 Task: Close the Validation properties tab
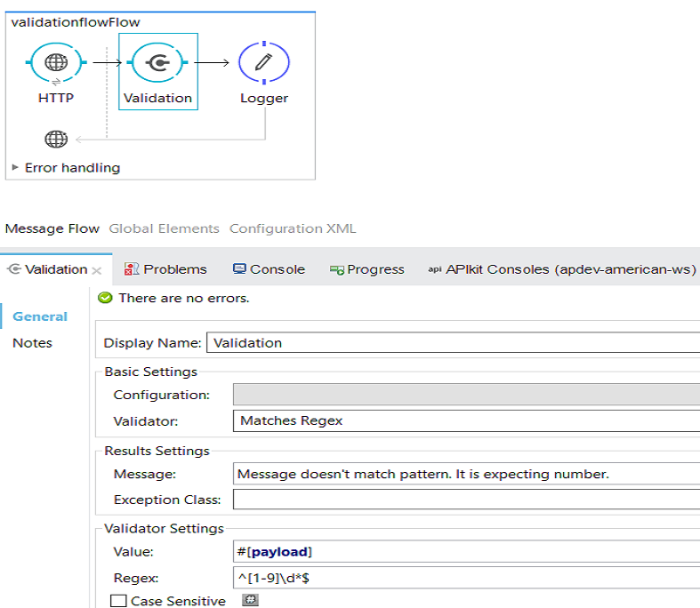97,270
